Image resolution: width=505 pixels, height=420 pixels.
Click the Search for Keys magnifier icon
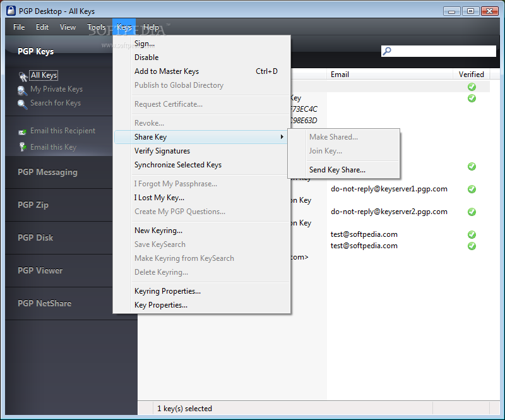(22, 104)
